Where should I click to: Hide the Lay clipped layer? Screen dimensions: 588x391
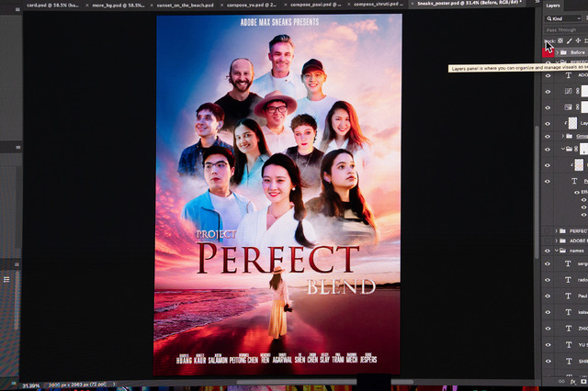point(548,124)
